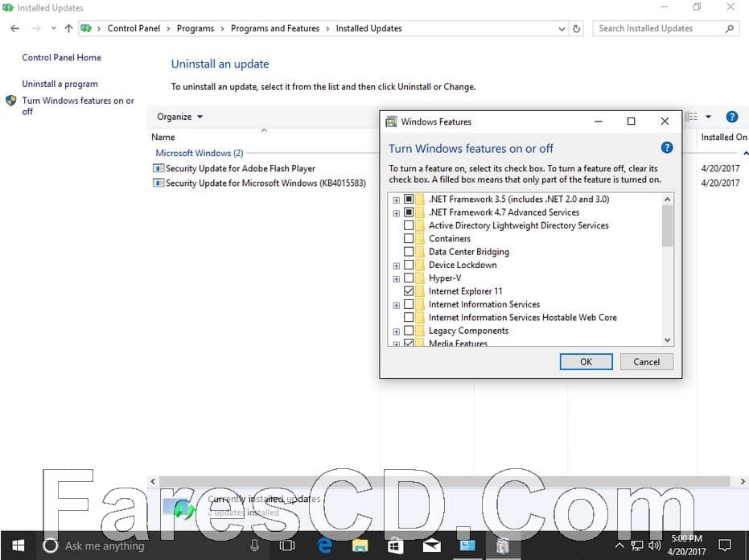The height and width of the screenshot is (560, 749).
Task: Click the search magnifier icon
Action: click(730, 29)
